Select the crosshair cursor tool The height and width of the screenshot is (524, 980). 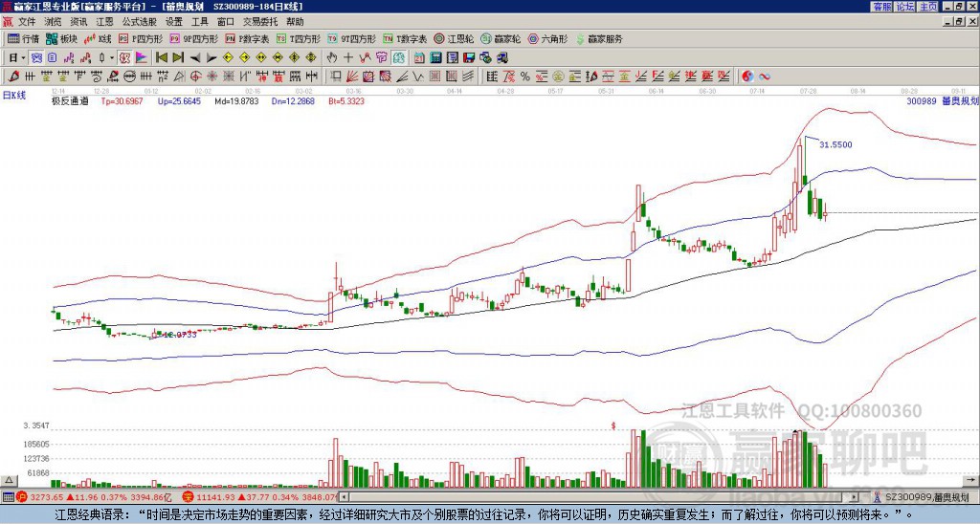[x=348, y=57]
